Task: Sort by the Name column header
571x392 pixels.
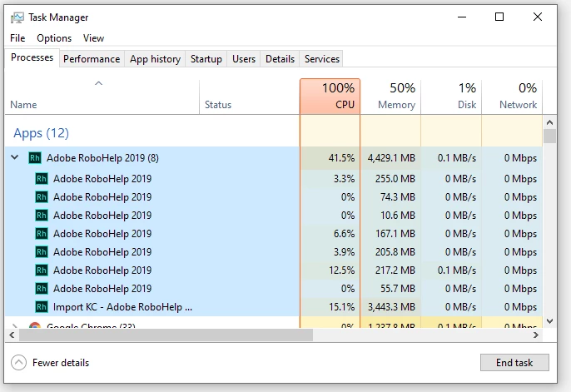Action: [x=102, y=97]
